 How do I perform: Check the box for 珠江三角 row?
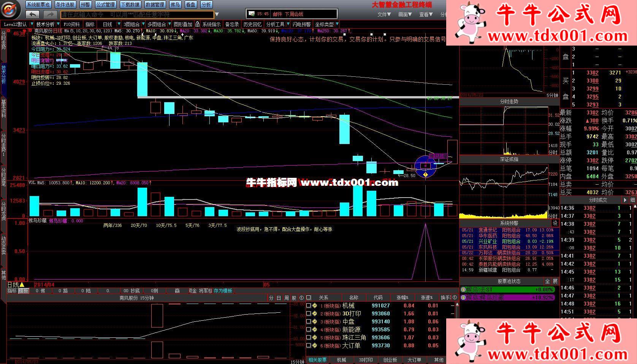[309, 337]
